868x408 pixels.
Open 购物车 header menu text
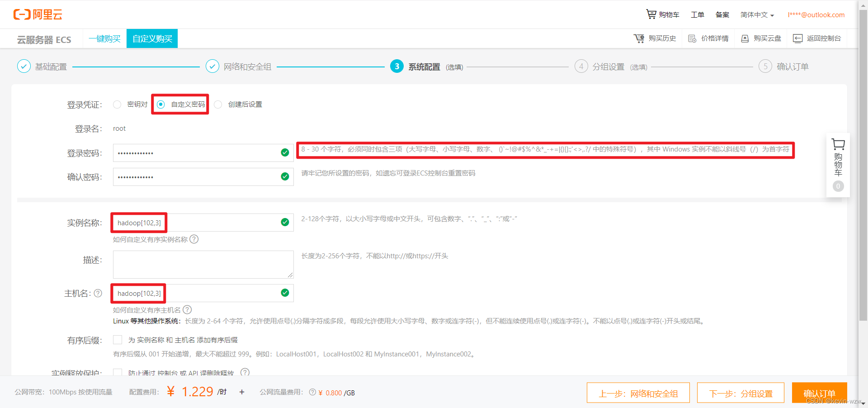tap(669, 15)
